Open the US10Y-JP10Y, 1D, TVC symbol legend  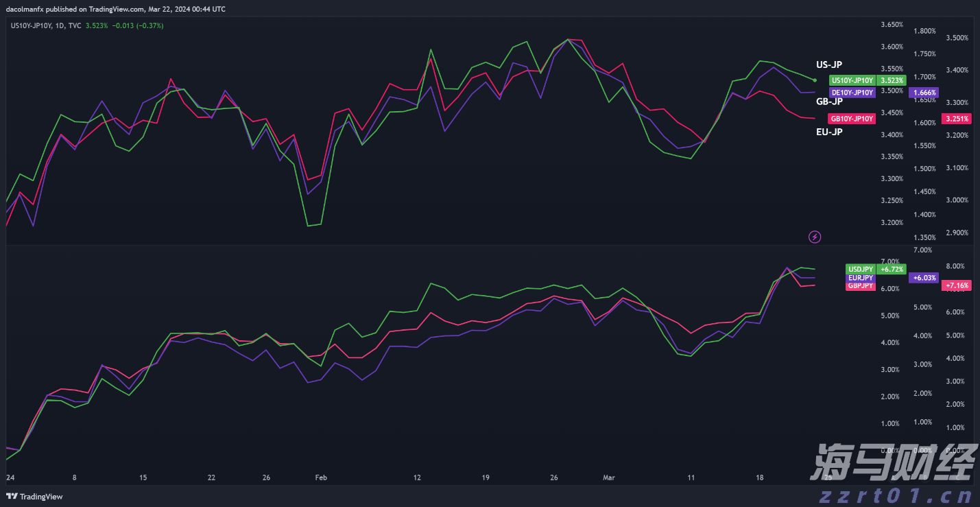pos(46,25)
